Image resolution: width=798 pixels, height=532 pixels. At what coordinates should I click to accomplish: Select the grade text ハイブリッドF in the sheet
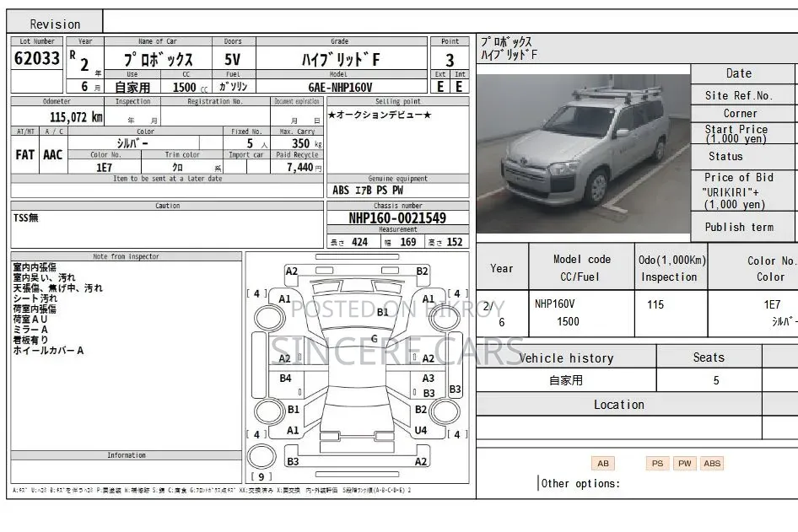click(341, 60)
